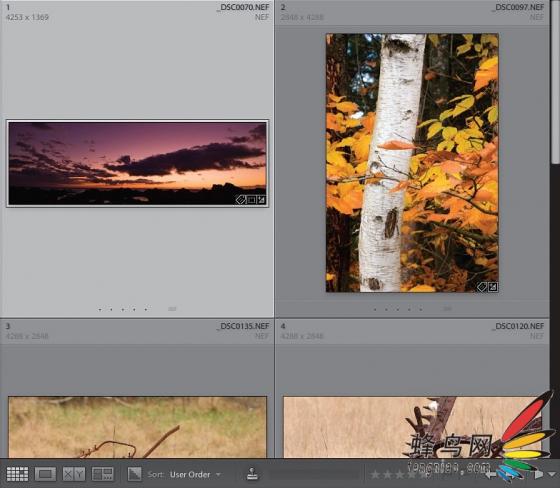Select thumbnail _DSC0135.NEF

pyautogui.click(x=138, y=427)
